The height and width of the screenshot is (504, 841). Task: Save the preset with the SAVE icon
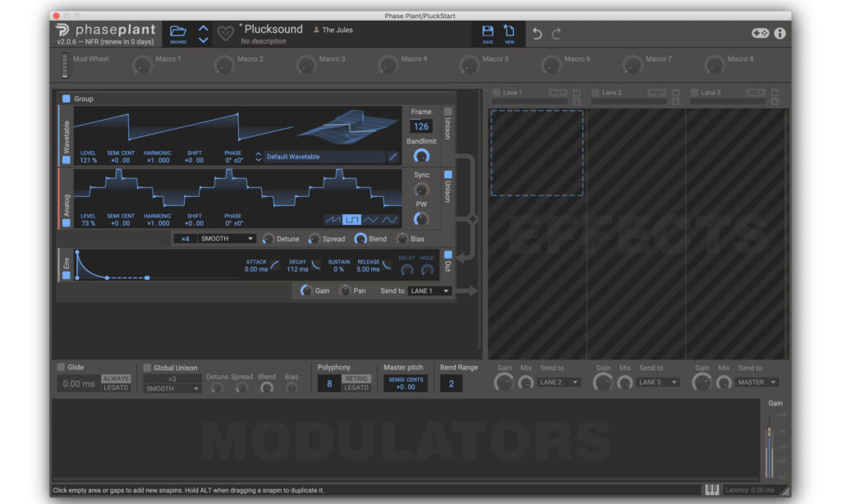point(488,31)
